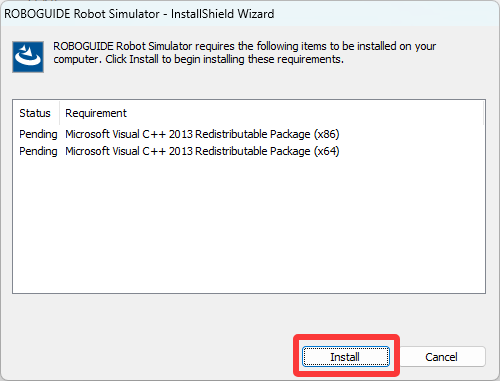Click the ROBOGUIDE InstallShield Wizard title bar
The height and width of the screenshot is (381, 500).
[250, 13]
